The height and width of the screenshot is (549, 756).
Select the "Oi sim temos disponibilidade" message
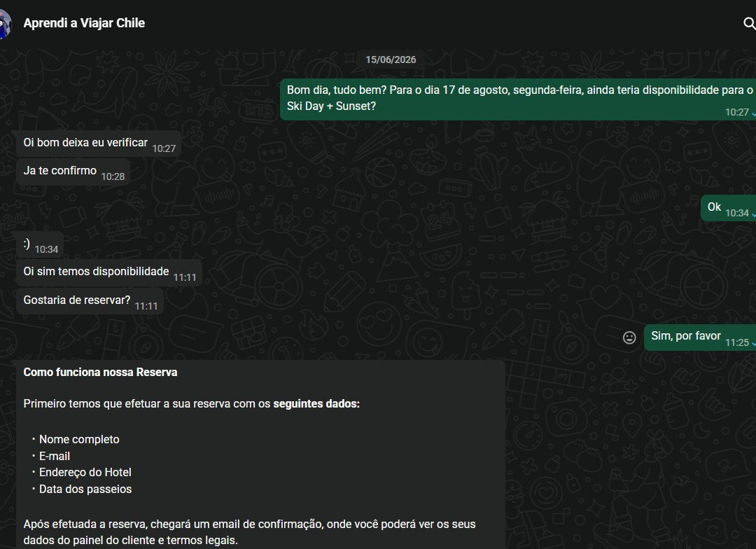click(109, 272)
